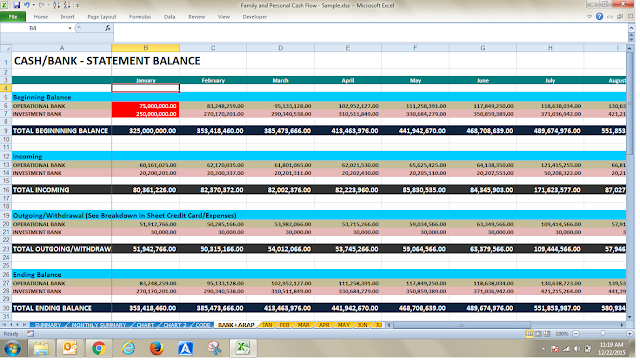Click the Name Box field
The height and width of the screenshot is (363, 640).
coord(33,28)
